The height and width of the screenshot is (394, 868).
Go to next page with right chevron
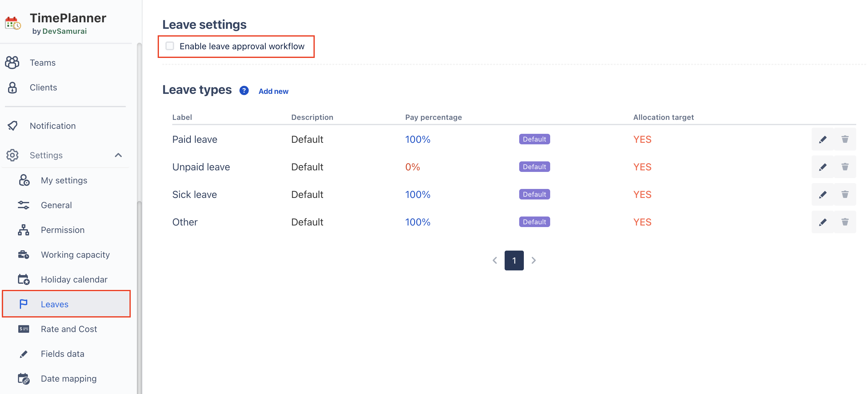[x=533, y=260]
